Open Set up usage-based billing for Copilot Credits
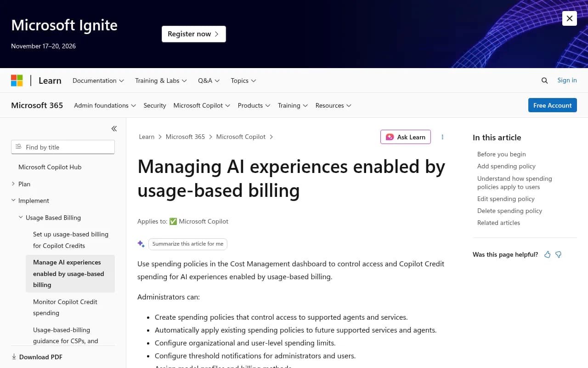The image size is (588, 368). point(71,240)
